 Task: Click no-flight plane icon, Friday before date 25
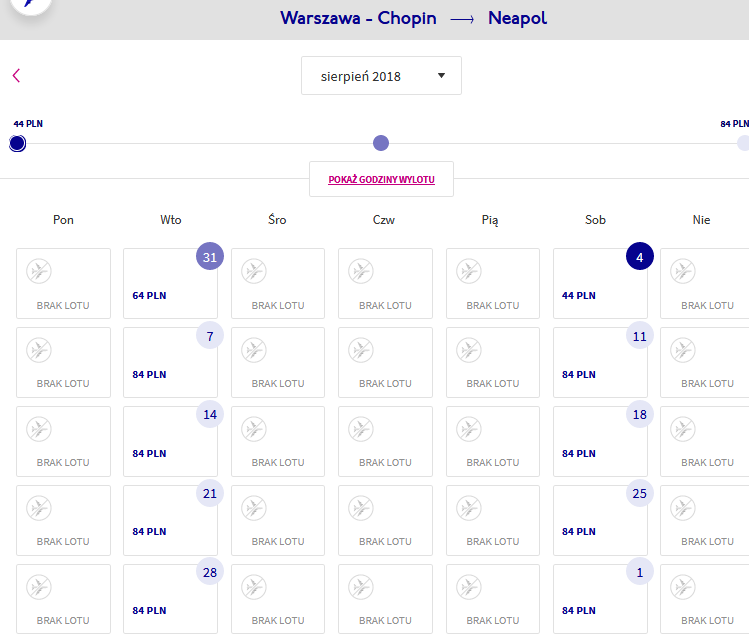pos(469,508)
